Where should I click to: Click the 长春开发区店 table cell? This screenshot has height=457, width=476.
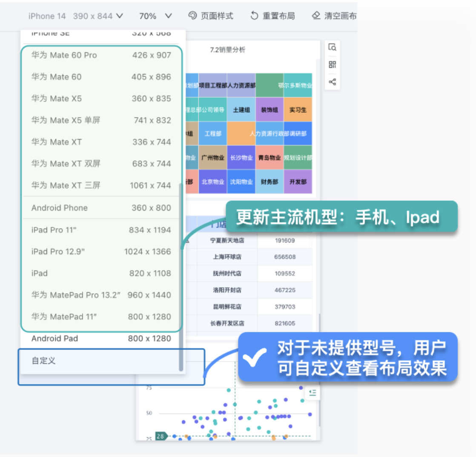click(227, 323)
